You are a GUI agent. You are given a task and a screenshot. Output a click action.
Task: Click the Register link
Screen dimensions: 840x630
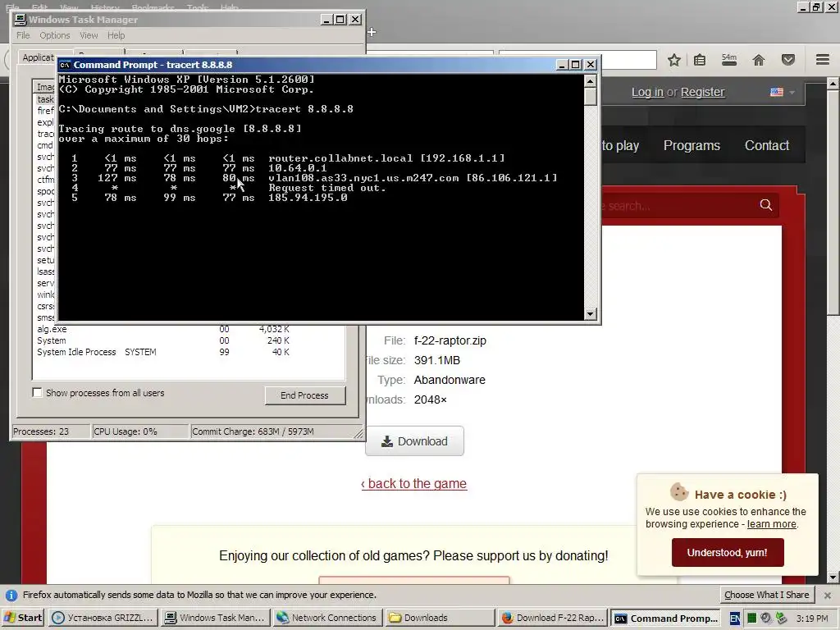tap(703, 92)
